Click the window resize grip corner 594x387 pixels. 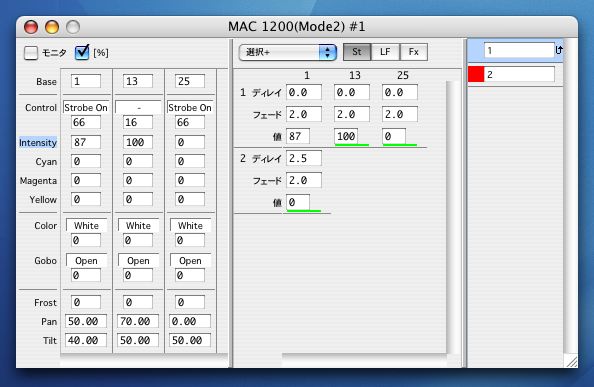(x=571, y=361)
